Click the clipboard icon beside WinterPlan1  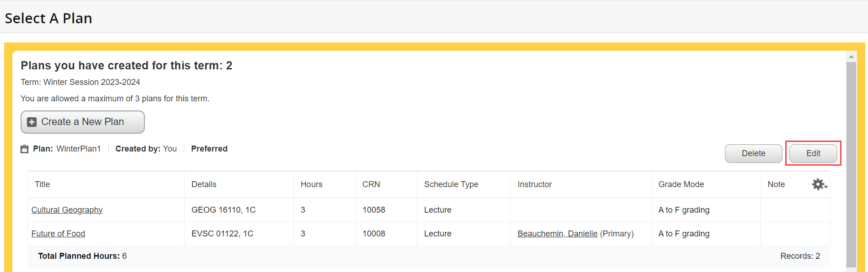pyautogui.click(x=25, y=149)
